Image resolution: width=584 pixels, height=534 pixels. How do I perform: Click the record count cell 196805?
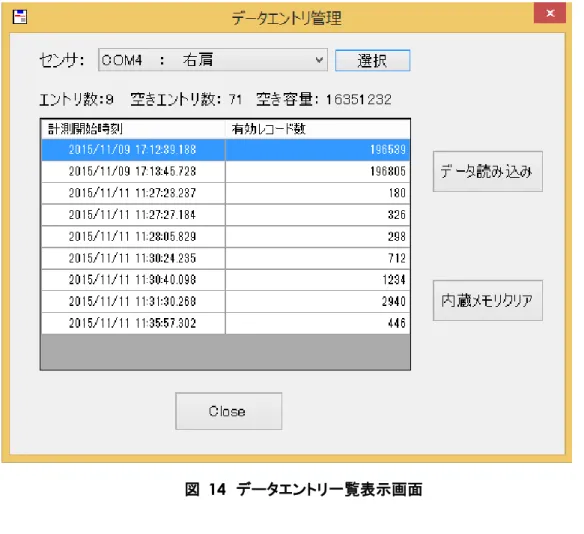318,172
